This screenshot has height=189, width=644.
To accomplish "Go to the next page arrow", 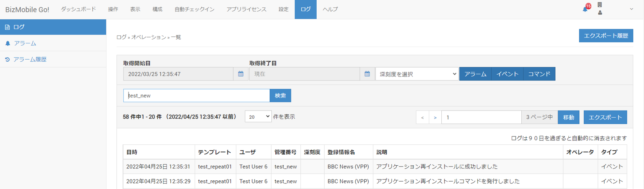I will coord(435,117).
